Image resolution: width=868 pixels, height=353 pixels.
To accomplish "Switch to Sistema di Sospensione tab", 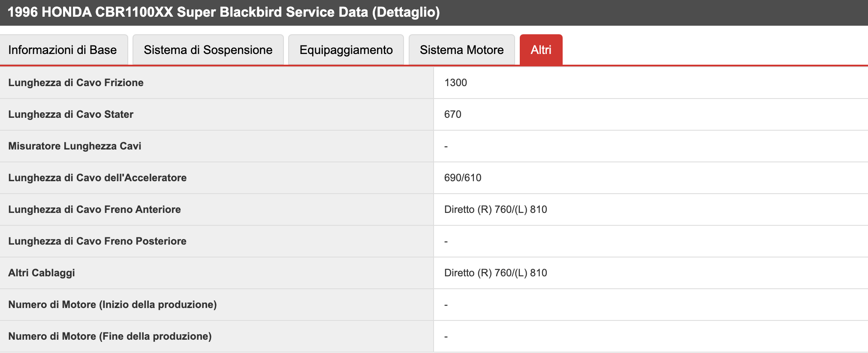I will point(208,50).
